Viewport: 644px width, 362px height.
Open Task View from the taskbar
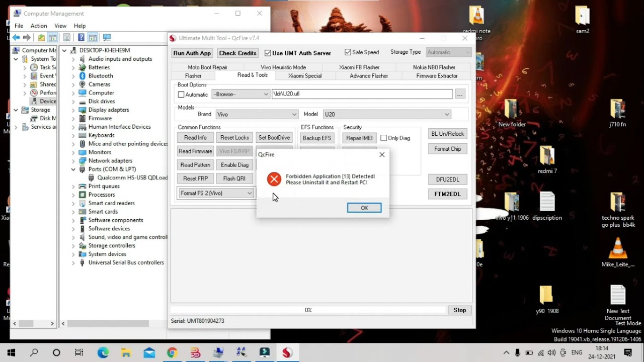click(x=79, y=352)
